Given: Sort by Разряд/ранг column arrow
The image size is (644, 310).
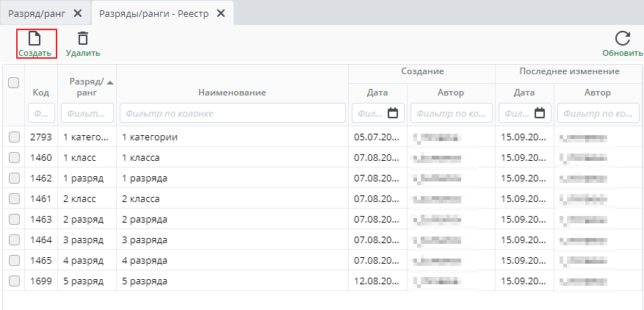Looking at the screenshot, I should [x=110, y=82].
